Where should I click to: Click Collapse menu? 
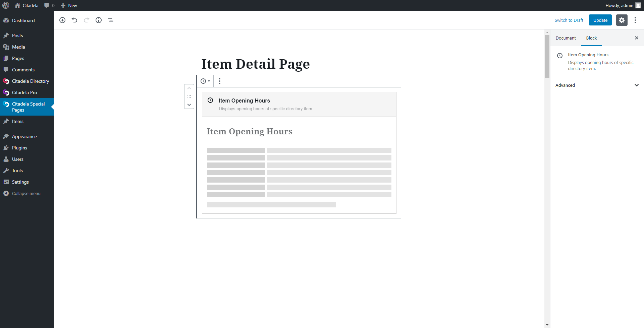[27, 193]
